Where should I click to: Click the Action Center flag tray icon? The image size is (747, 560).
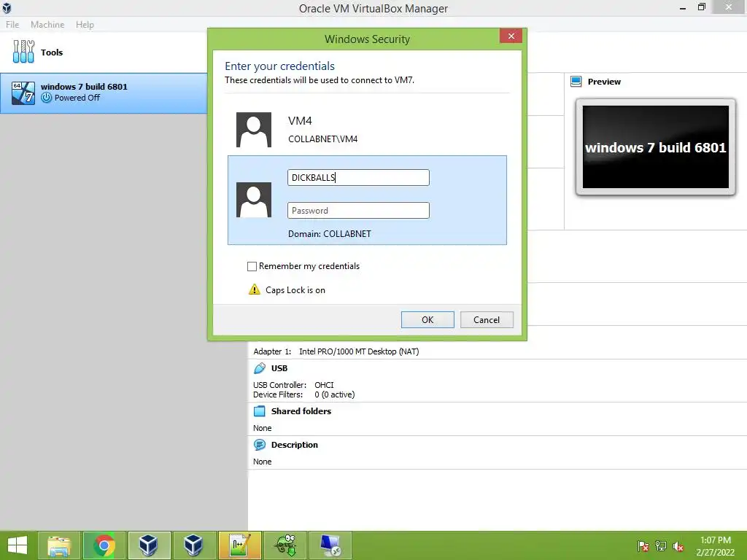(643, 546)
